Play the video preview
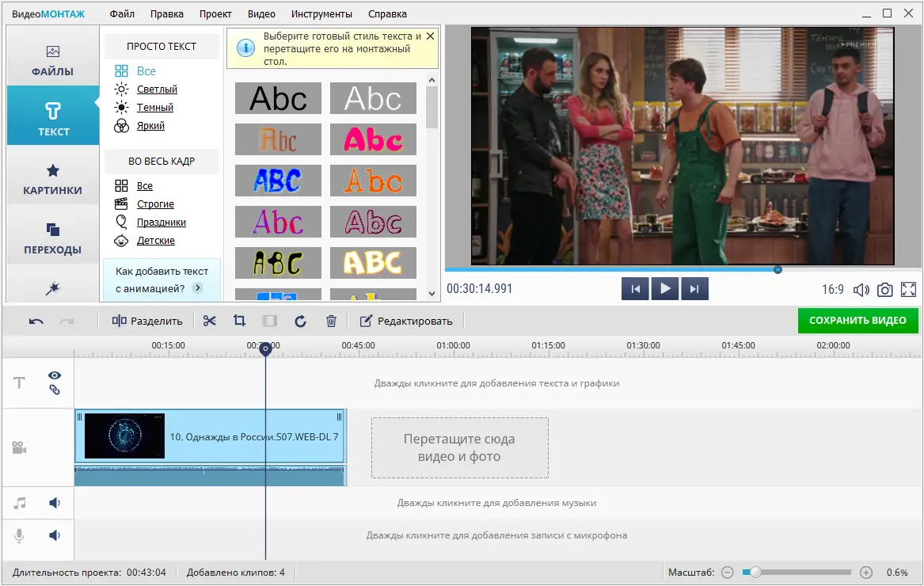 (x=665, y=289)
